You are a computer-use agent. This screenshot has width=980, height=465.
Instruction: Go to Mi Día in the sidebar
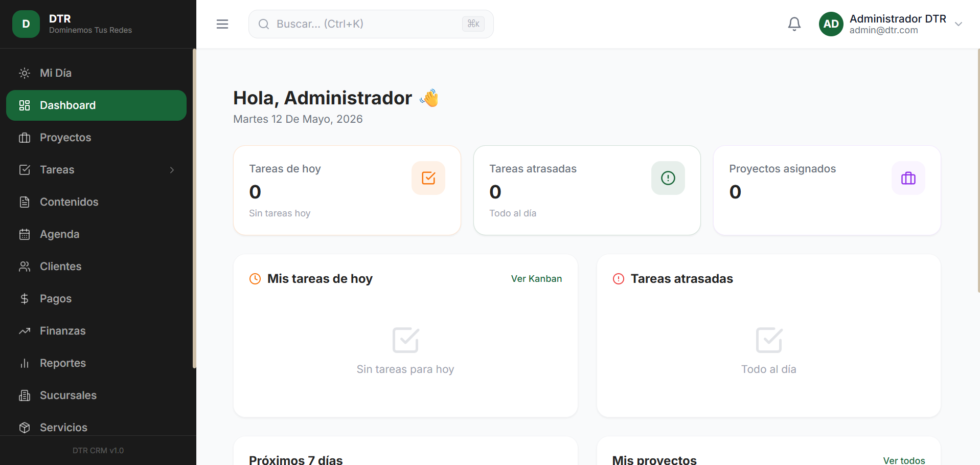[96, 73]
